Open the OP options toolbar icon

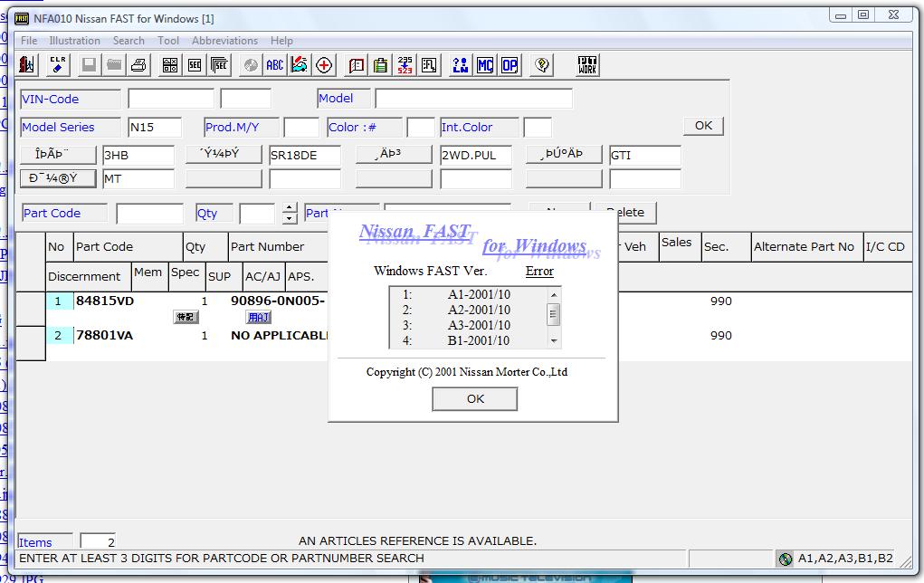[x=510, y=64]
